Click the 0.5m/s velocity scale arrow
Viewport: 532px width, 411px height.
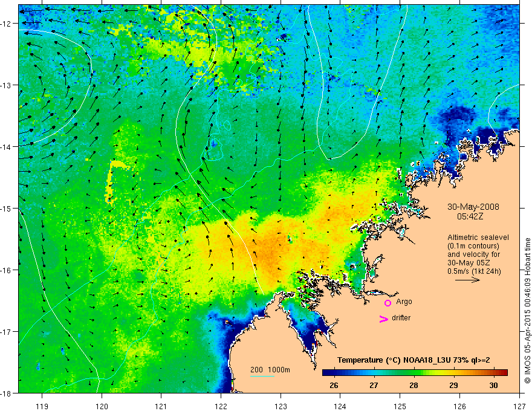pyautogui.click(x=467, y=280)
